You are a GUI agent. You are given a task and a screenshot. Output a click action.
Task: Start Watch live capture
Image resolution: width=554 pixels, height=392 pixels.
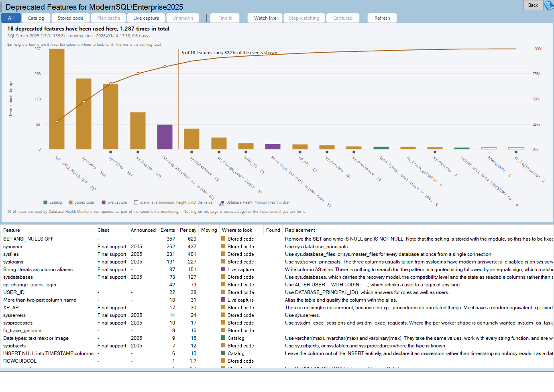[265, 18]
